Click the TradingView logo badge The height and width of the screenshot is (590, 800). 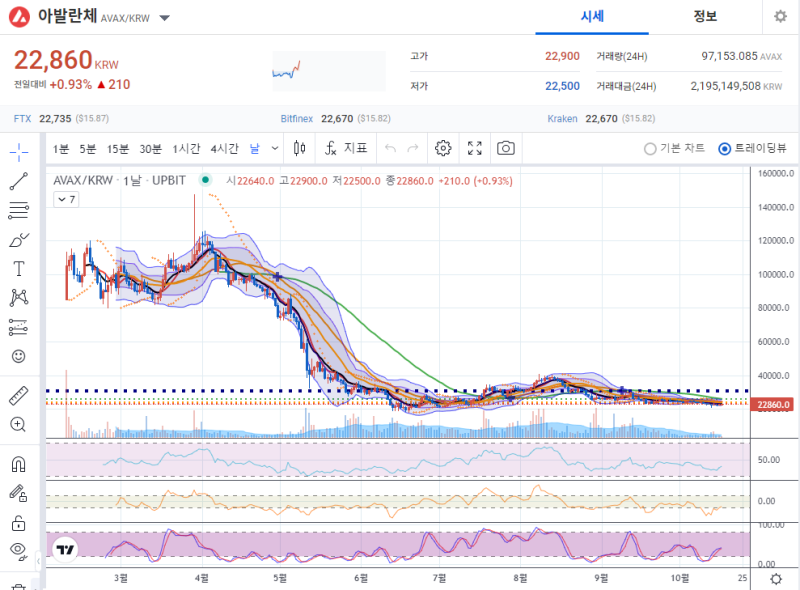[65, 550]
